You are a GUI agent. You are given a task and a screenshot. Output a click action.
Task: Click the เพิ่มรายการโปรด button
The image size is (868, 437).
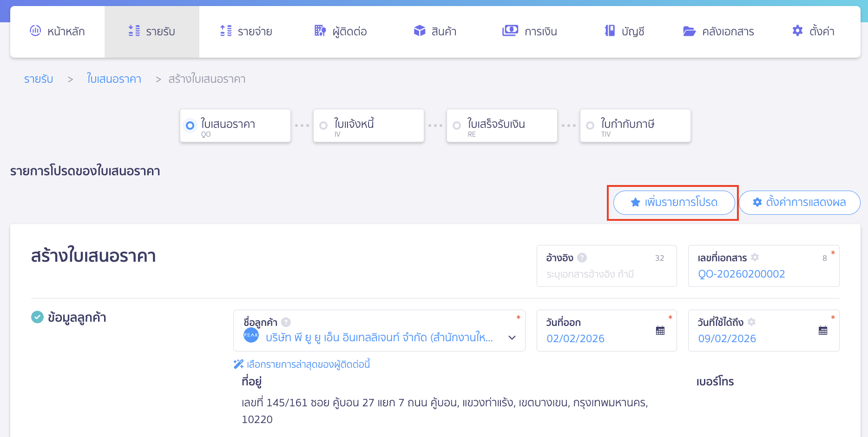[x=674, y=203]
